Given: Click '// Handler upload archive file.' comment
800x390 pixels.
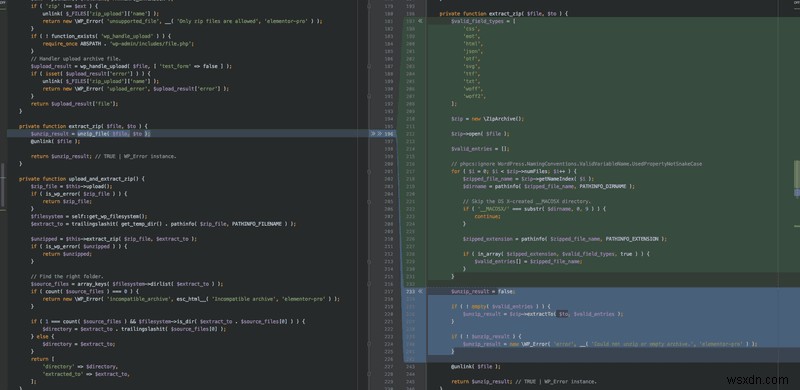Looking at the screenshot, I should [x=76, y=59].
